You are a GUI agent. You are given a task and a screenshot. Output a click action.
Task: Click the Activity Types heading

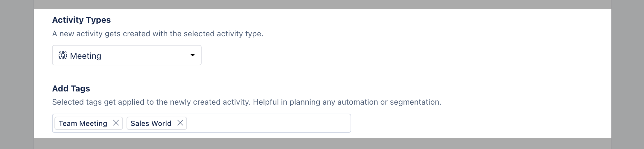click(x=81, y=20)
